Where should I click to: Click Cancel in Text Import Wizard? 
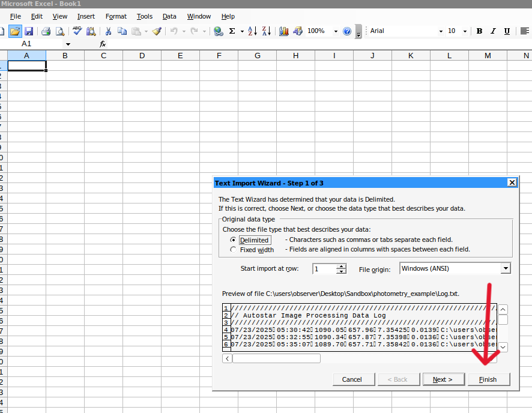click(354, 379)
